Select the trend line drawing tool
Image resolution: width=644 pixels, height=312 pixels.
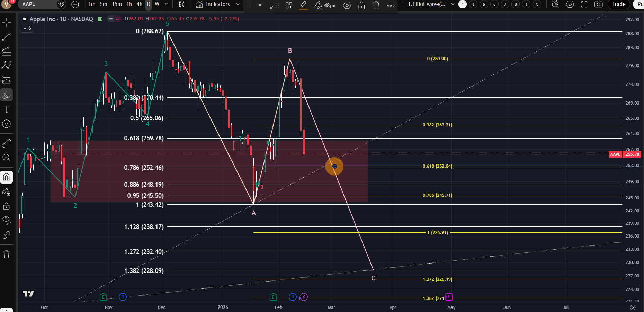pos(7,37)
